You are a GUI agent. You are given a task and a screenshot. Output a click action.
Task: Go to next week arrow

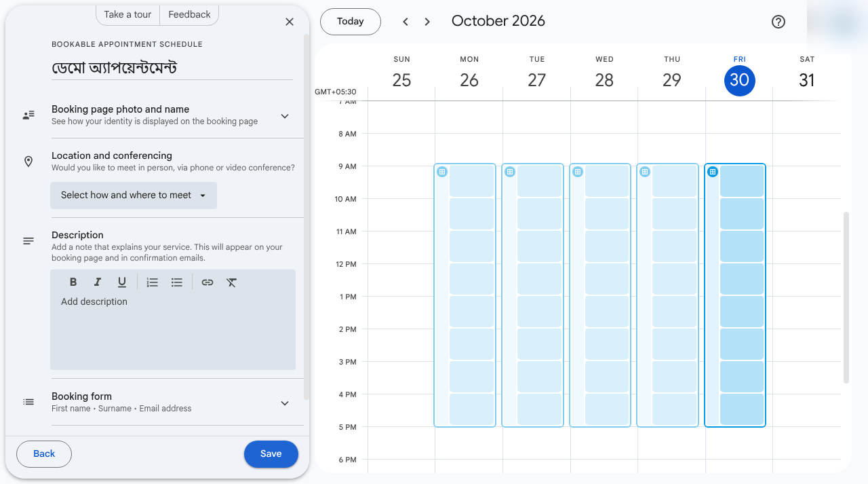(x=427, y=22)
